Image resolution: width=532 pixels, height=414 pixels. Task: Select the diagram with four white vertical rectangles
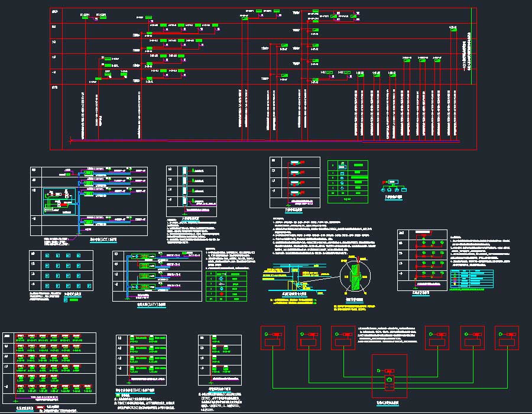(192, 191)
